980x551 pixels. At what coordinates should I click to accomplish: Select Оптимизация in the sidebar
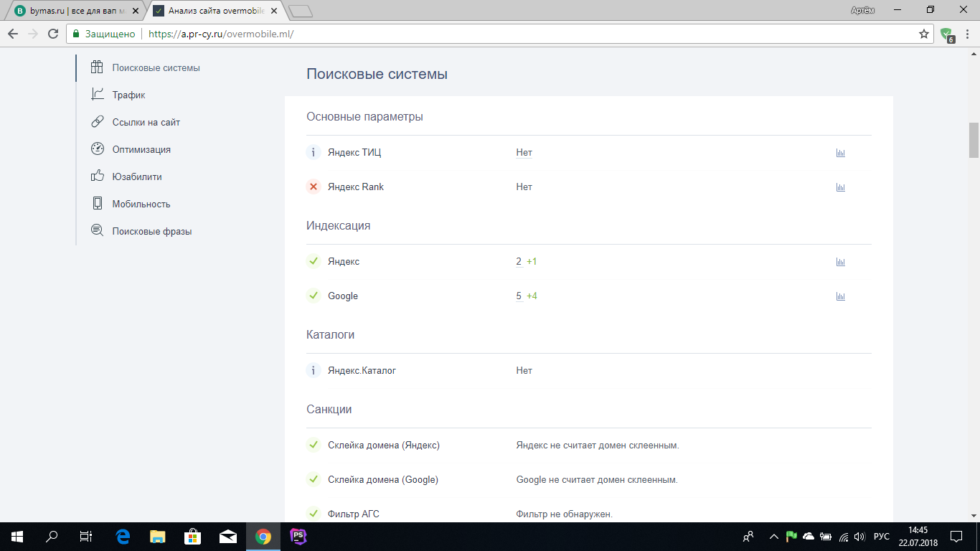coord(141,149)
